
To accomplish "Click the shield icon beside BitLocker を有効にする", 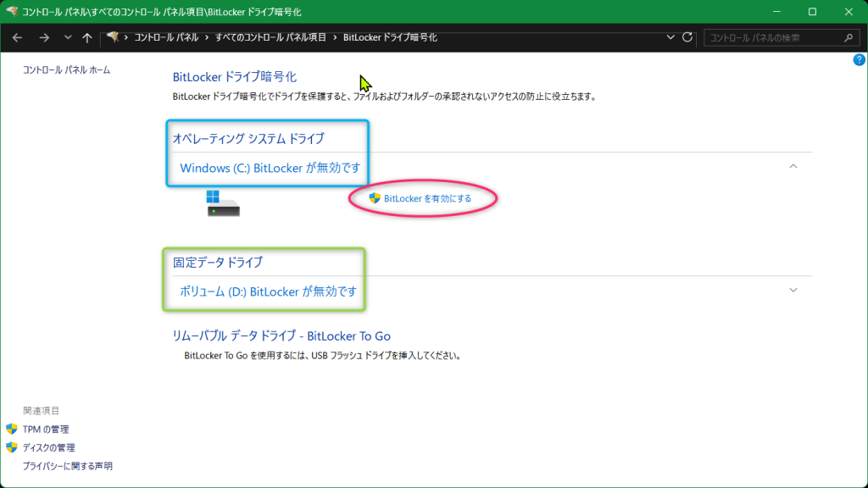I will tap(375, 198).
